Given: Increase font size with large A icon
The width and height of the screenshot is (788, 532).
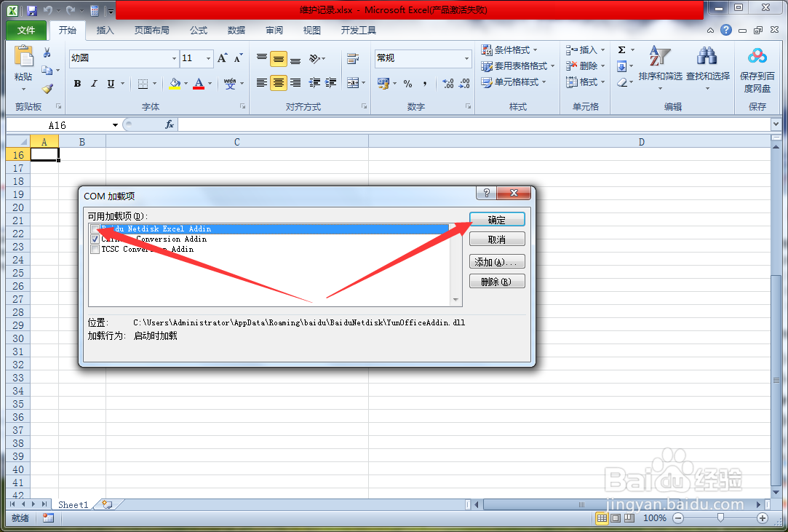Looking at the screenshot, I should (x=222, y=58).
